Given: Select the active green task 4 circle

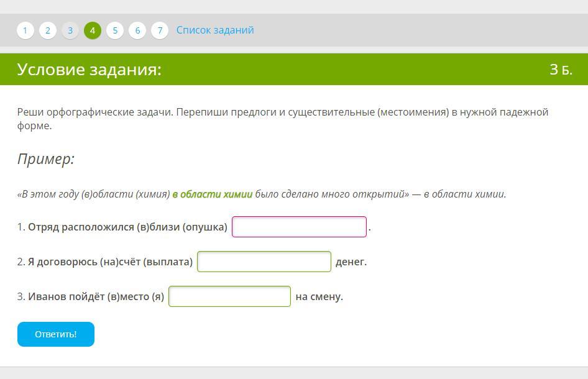Looking at the screenshot, I should pyautogui.click(x=93, y=30).
